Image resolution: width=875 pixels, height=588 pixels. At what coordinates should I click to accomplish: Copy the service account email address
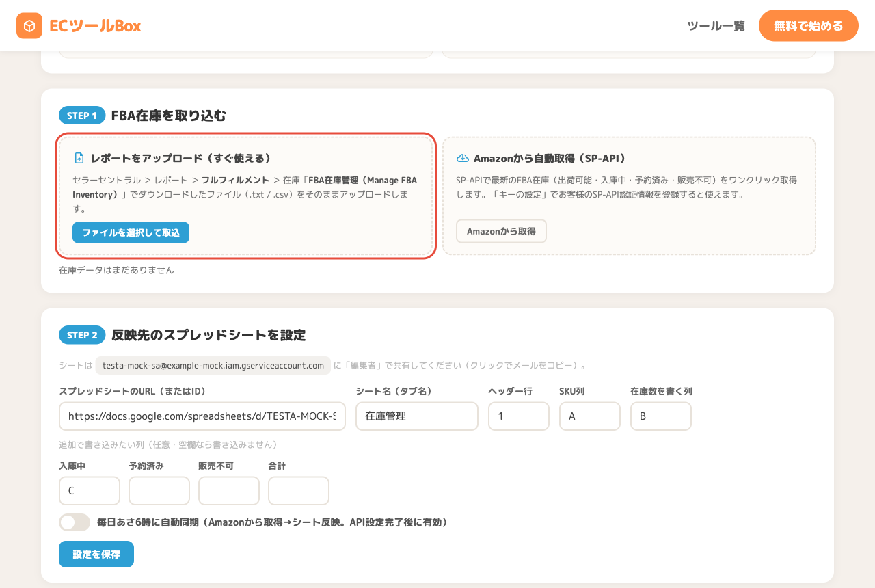(x=213, y=365)
